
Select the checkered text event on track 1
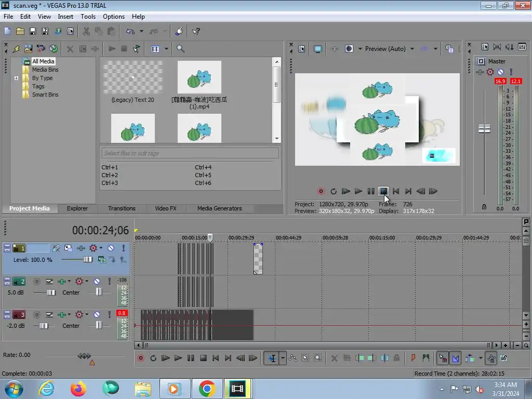coord(258,259)
